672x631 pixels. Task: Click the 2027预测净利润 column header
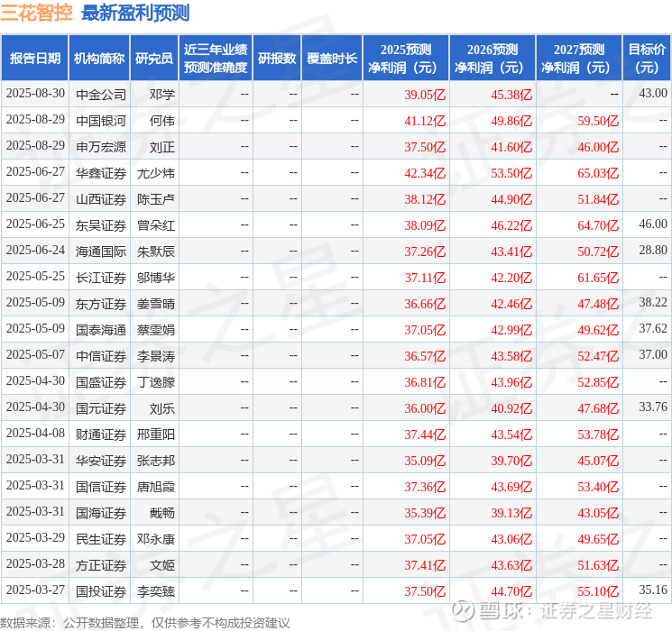click(578, 58)
